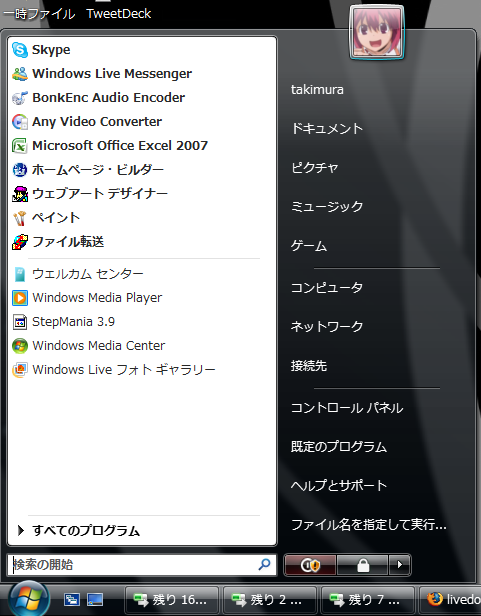Screen dimensions: 481x616
Task: Switch to Firefox livedo taskbar button
Action: coord(450,600)
